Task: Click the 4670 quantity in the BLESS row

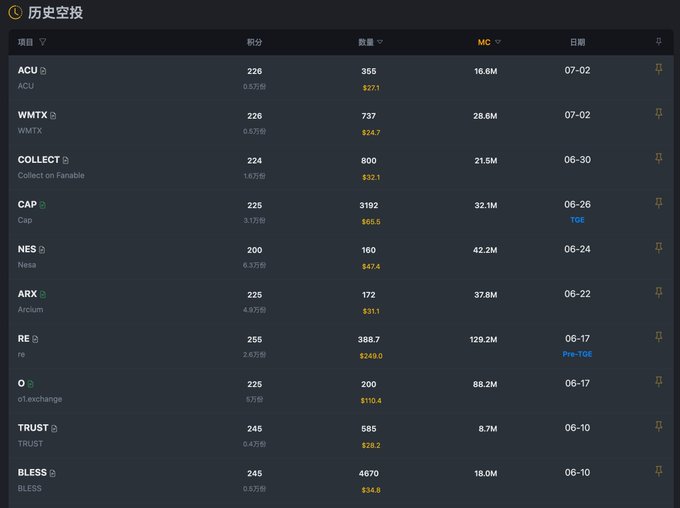Action: 369,473
